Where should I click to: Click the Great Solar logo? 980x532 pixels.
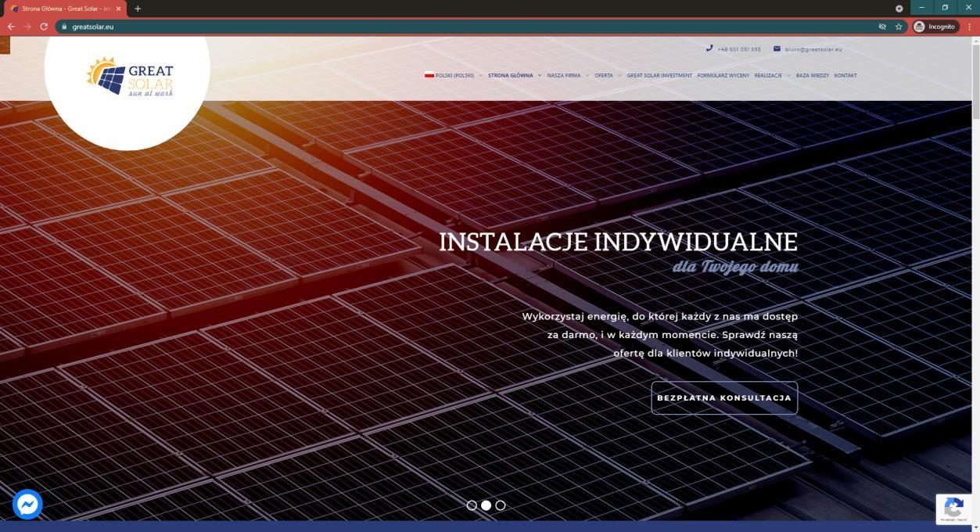coord(130,77)
